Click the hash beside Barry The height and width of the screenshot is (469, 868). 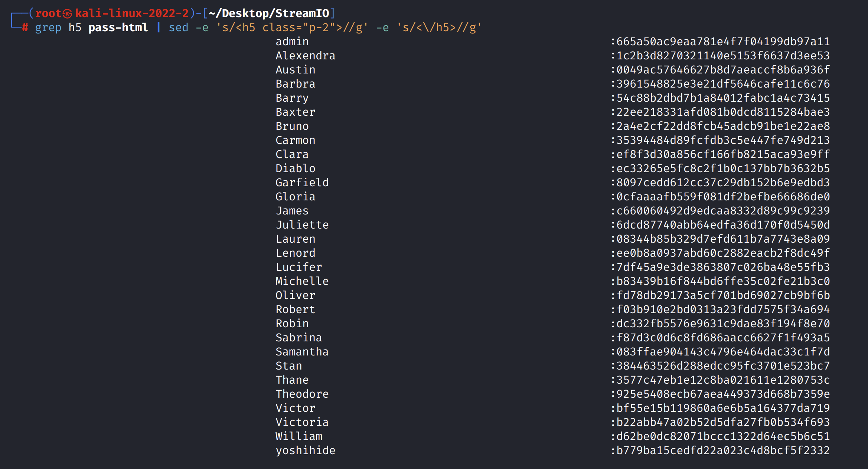722,98
